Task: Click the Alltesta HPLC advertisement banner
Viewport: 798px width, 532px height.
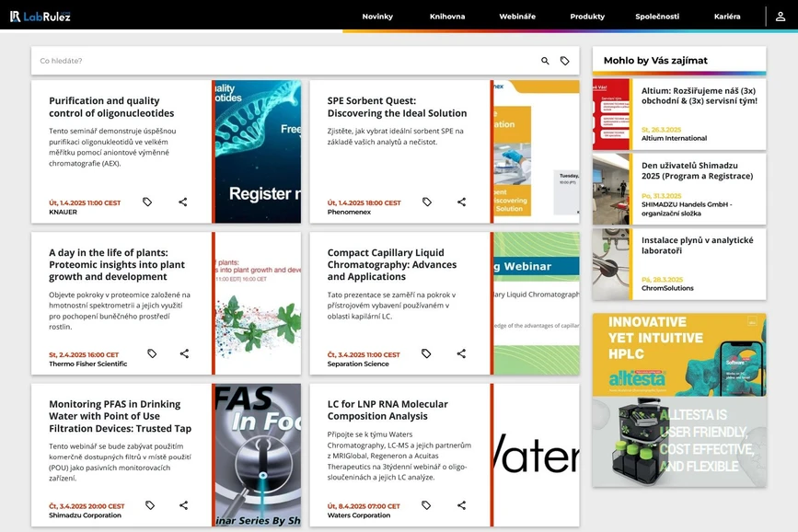Action: coord(679,399)
